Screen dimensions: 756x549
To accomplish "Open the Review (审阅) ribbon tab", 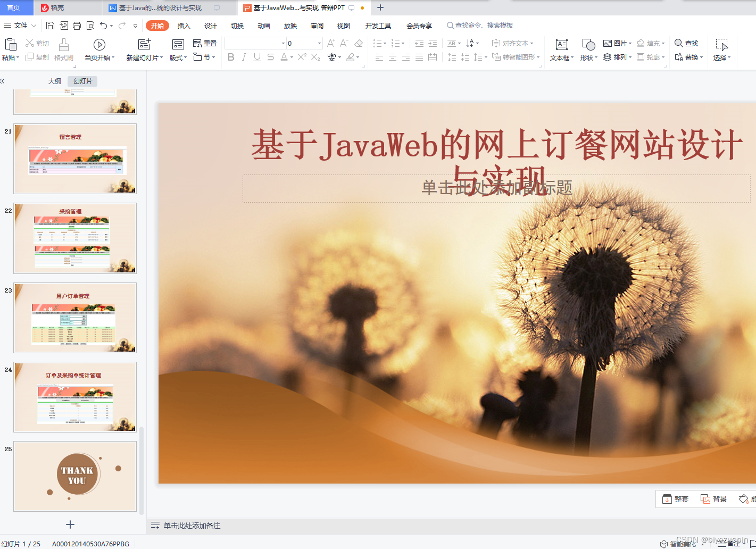I will (317, 26).
